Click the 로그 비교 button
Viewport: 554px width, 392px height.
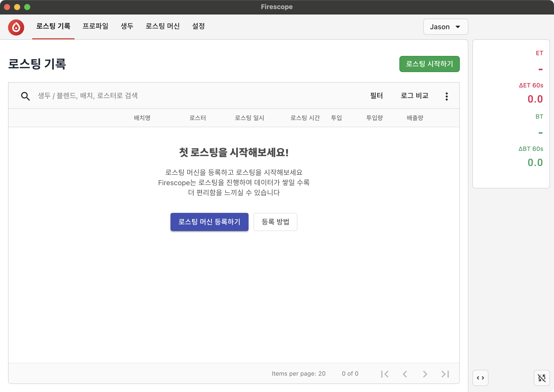tap(414, 96)
